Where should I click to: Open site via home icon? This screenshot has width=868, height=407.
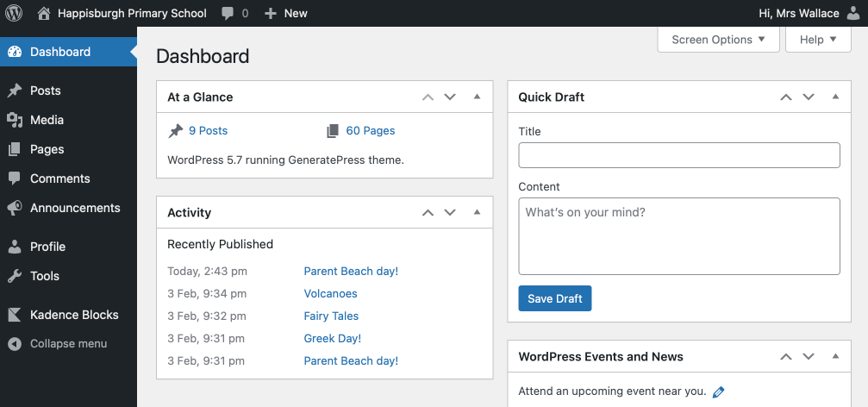(44, 13)
